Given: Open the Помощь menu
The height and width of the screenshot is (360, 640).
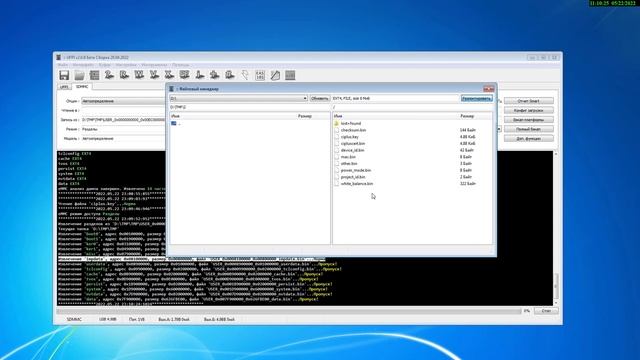Looking at the screenshot, I should (180, 65).
